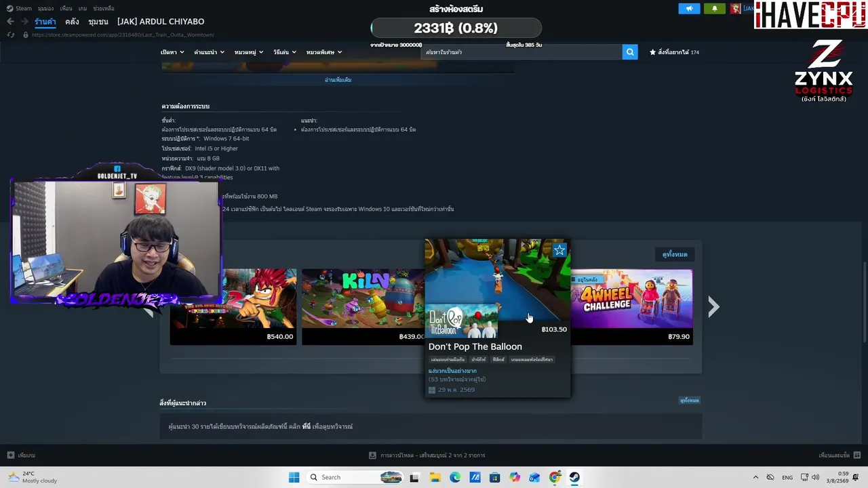
Task: Open Google Chrome on the taskbar
Action: (555, 477)
